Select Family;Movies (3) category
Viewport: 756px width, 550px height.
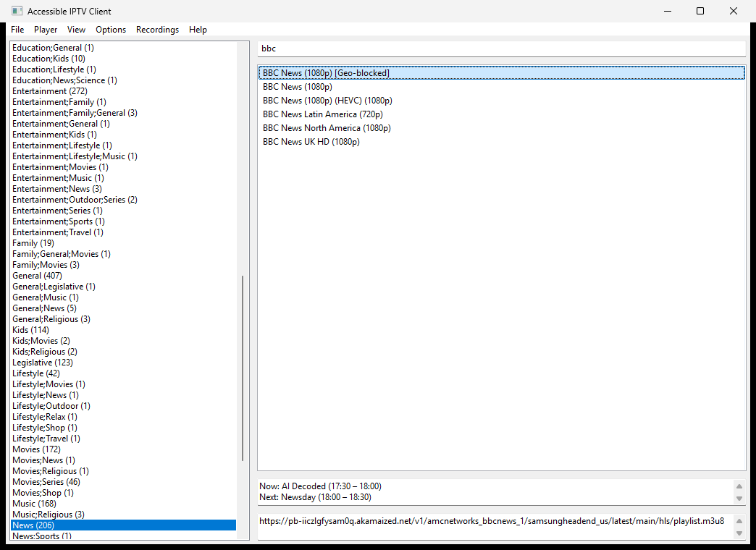click(123, 265)
